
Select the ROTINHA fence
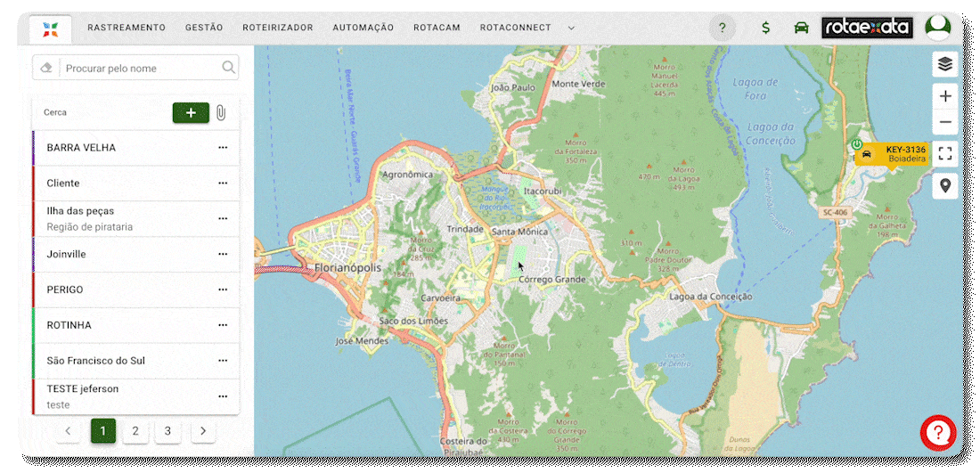click(135, 326)
